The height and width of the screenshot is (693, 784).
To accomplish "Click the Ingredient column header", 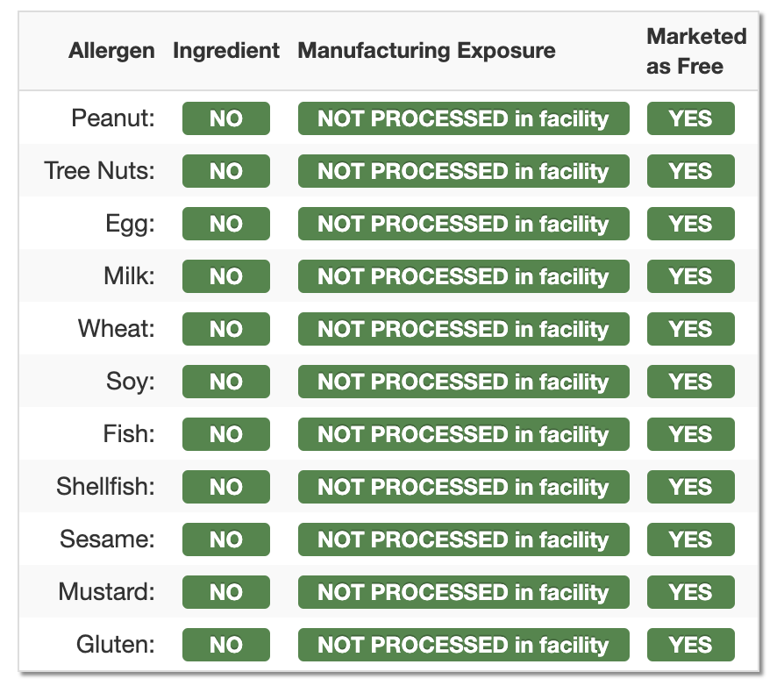I will 226,51.
